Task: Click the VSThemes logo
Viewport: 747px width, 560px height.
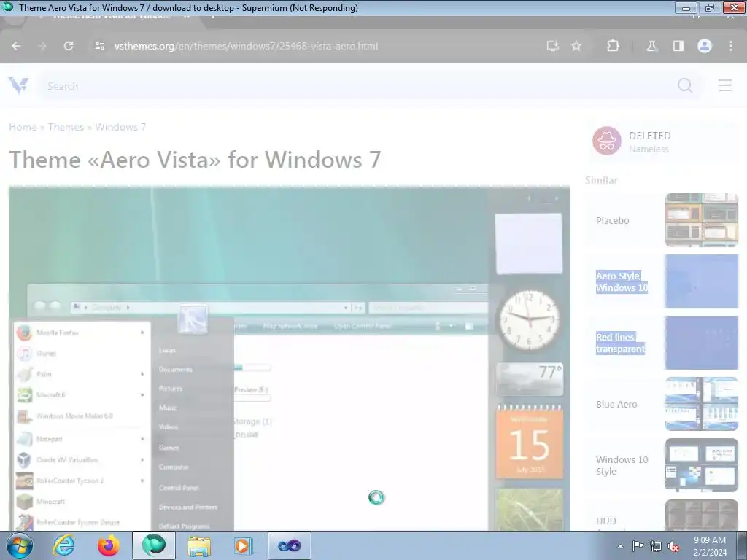Action: [x=18, y=86]
